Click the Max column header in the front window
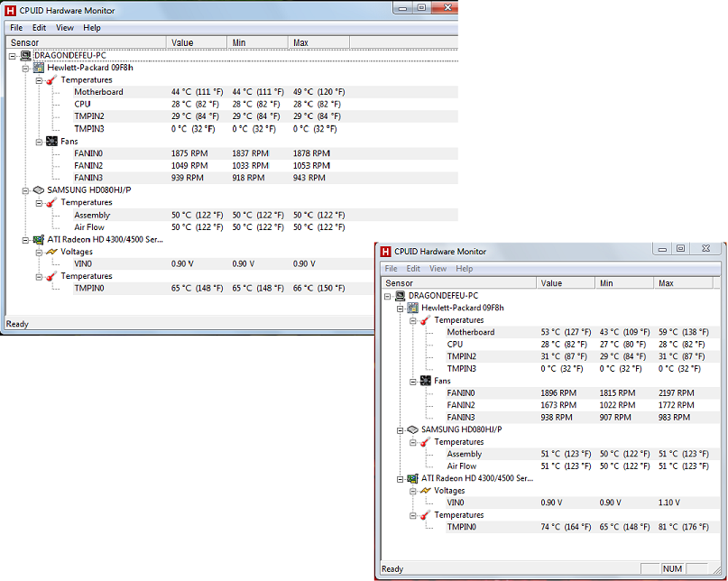Screen dimensions: 728x581 click(666, 283)
